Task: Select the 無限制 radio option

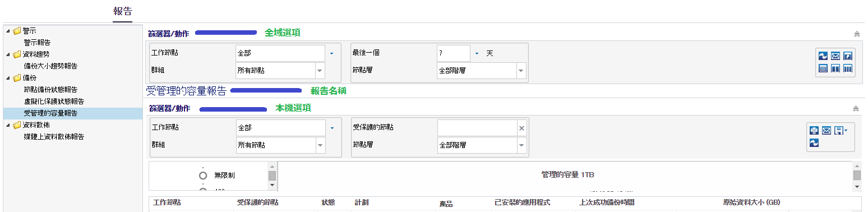Action: (x=203, y=176)
